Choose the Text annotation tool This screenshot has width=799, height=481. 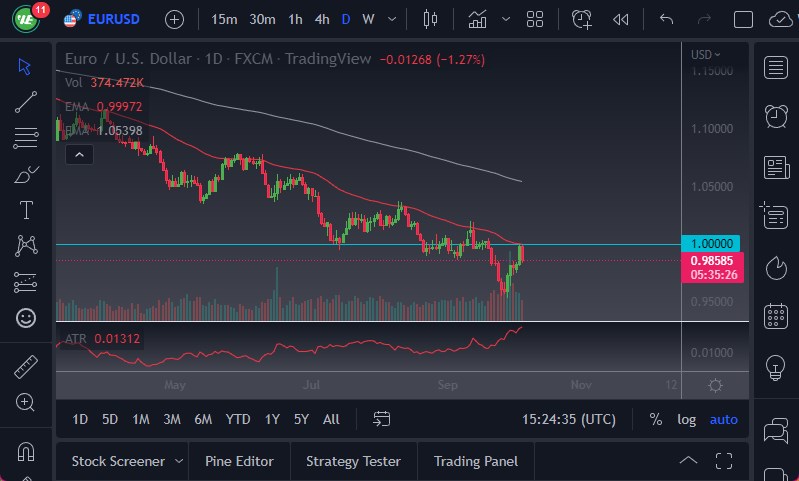point(26,210)
